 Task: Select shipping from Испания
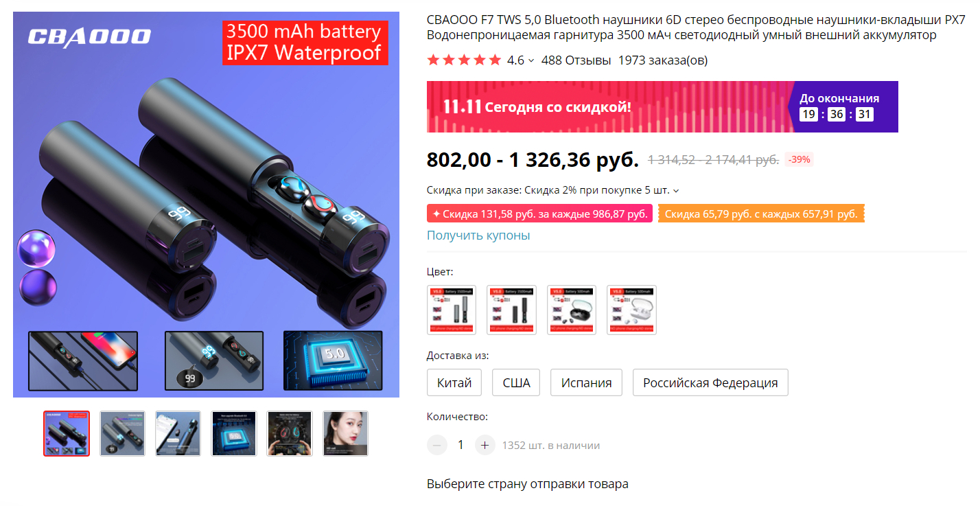(x=586, y=382)
